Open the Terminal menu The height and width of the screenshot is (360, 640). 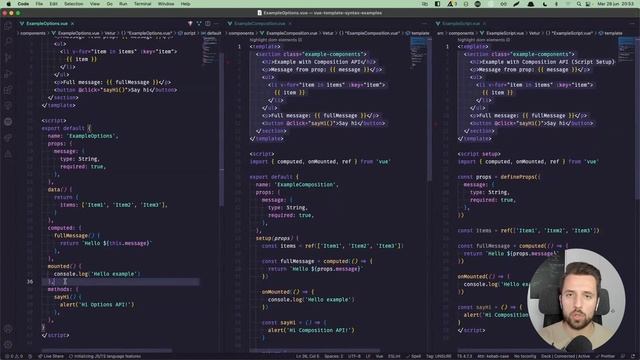point(142,4)
